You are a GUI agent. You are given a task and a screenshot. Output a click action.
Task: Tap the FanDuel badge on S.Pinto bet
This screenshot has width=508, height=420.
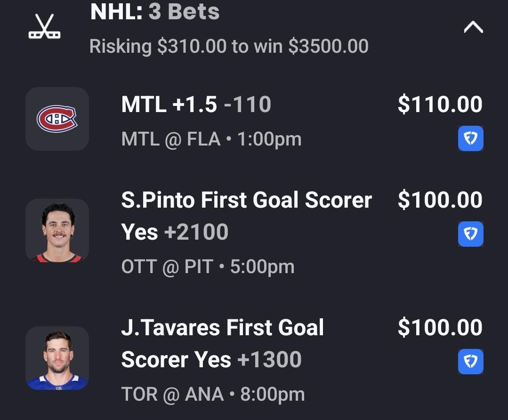(x=470, y=234)
